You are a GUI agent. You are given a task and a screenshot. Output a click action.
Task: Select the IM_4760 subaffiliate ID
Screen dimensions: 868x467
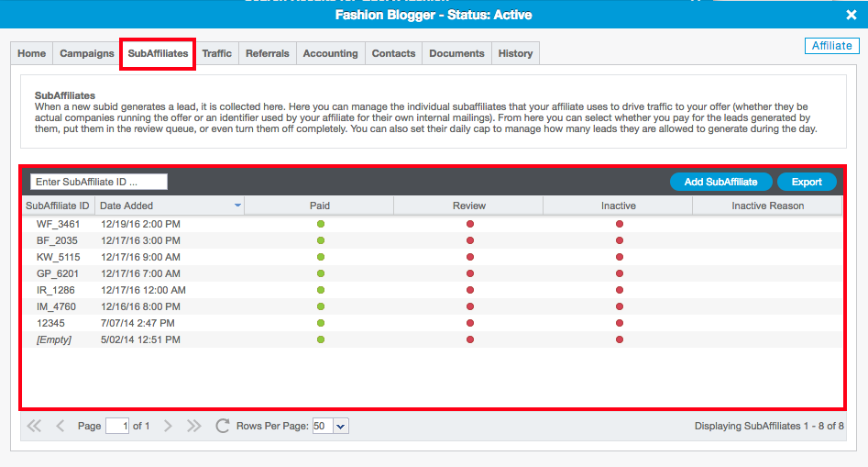[x=56, y=306]
